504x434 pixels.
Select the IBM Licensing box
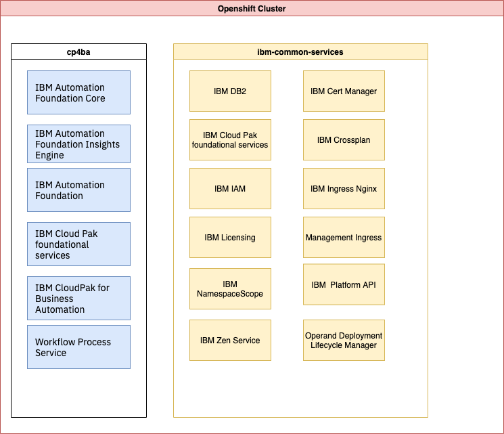coord(230,238)
